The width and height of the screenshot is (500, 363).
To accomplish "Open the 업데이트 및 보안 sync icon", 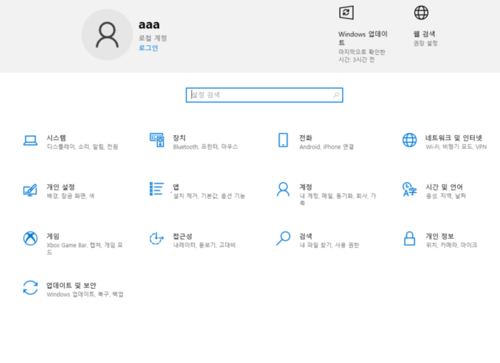I will (30, 288).
